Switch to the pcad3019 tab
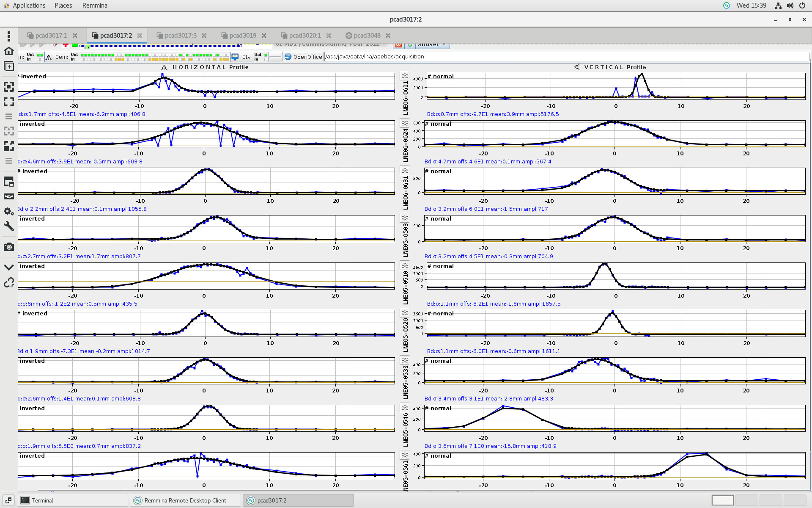812x508 pixels. pos(243,36)
